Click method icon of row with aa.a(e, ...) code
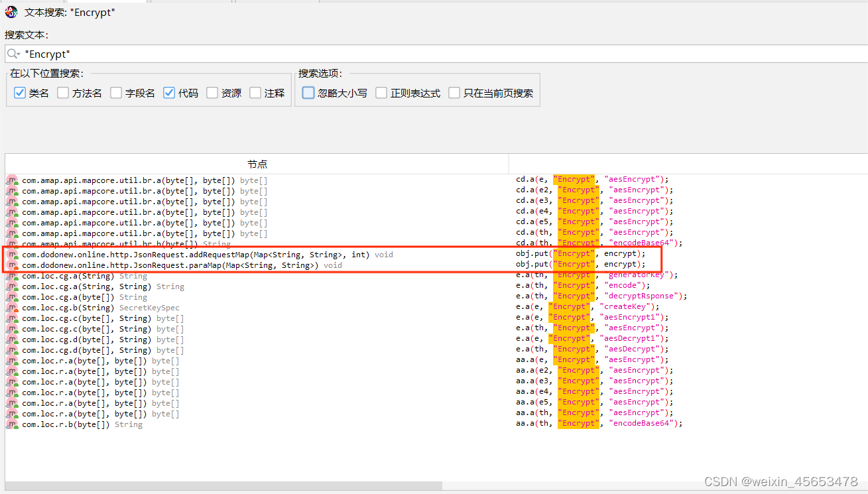This screenshot has height=494, width=868. 13,361
